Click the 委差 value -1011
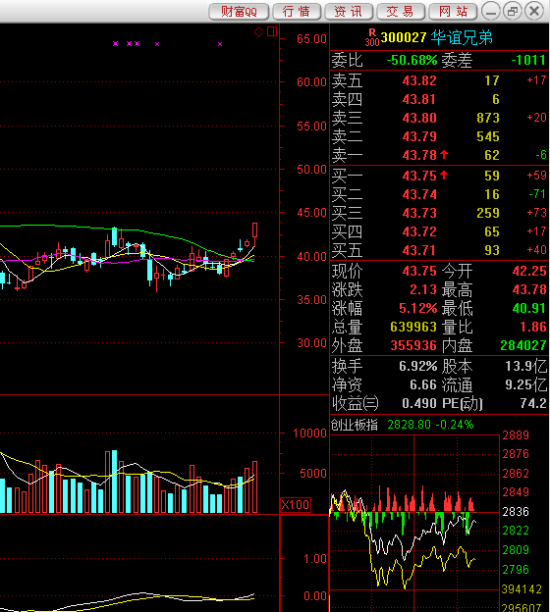550x612 pixels. pos(528,60)
